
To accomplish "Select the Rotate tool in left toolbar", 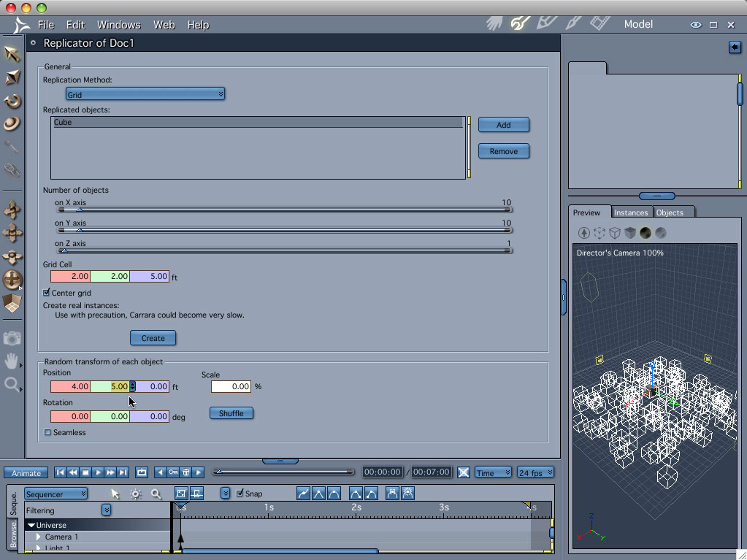I will pos(12,101).
